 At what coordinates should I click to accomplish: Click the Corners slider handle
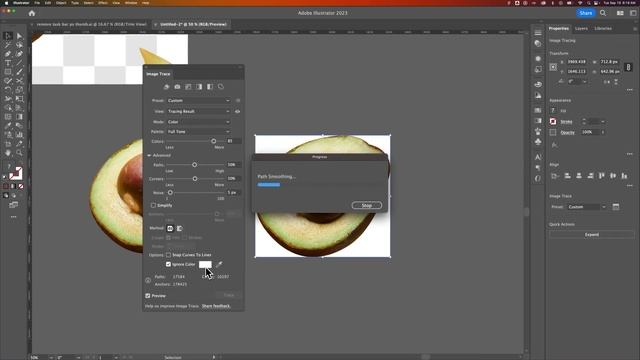195,178
